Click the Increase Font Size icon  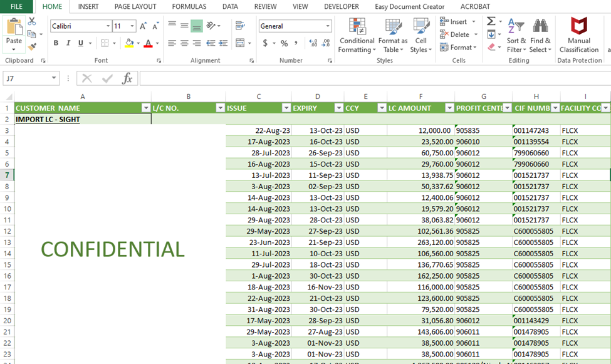pos(144,26)
